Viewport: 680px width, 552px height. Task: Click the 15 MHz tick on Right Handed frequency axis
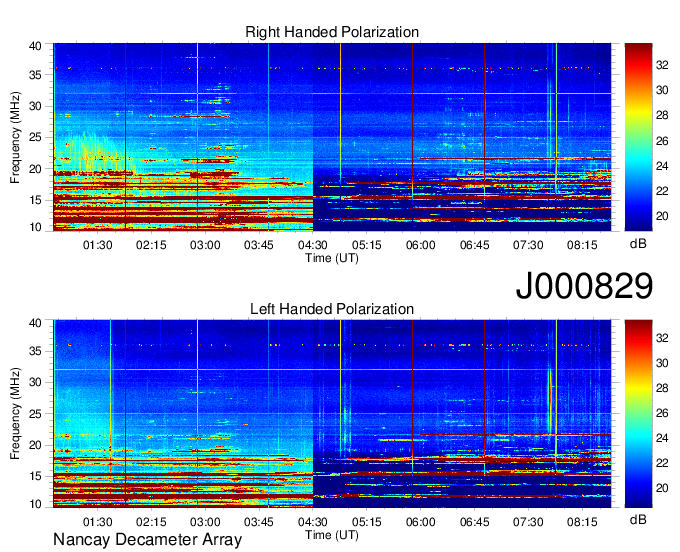(35, 200)
